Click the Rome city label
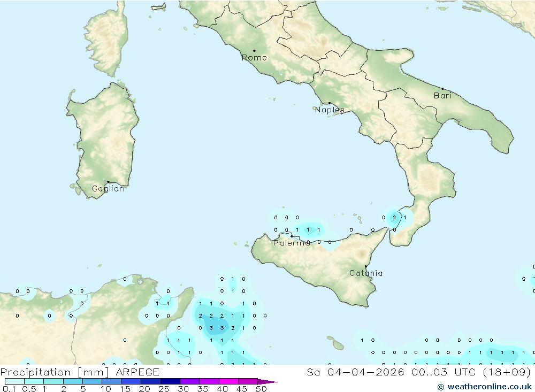The height and width of the screenshot is (392, 535). click(254, 58)
